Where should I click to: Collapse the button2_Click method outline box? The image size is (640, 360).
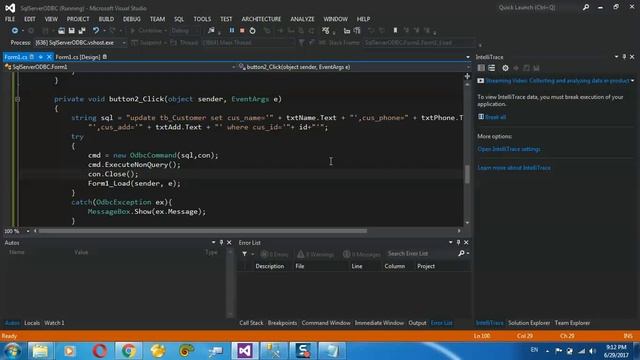17,99
